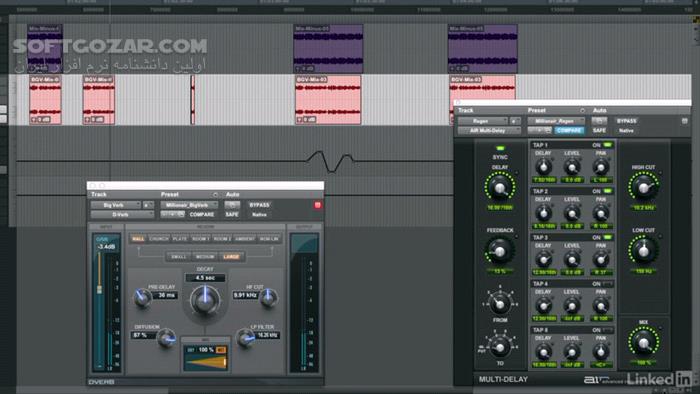
Task: Toggle BYPASS in D-Verb window
Action: pyautogui.click(x=259, y=205)
